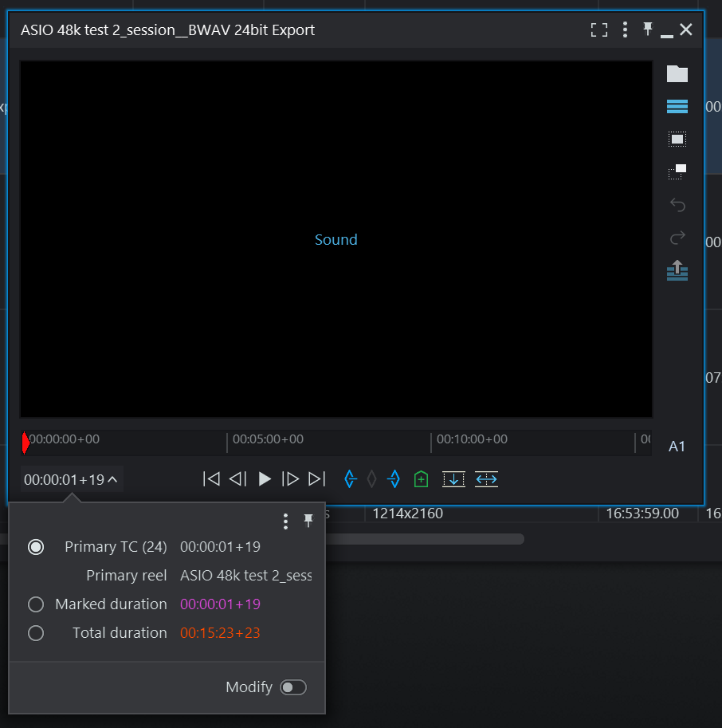722x728 pixels.
Task: Click the overlapping squares icon in sidebar
Action: [677, 171]
